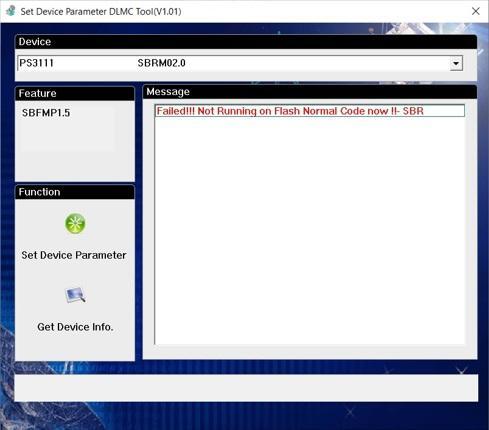Image resolution: width=489 pixels, height=430 pixels.
Task: Click the Set Device Parameter text label
Action: click(x=74, y=255)
